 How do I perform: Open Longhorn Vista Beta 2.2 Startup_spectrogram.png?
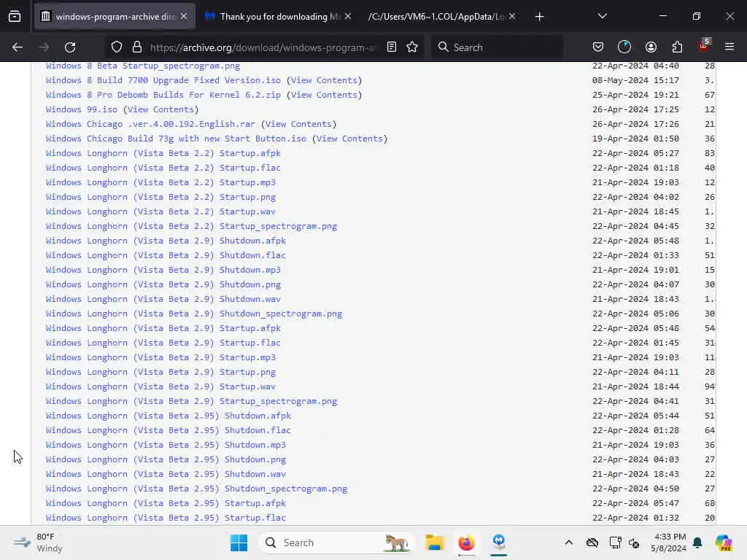pos(192,226)
